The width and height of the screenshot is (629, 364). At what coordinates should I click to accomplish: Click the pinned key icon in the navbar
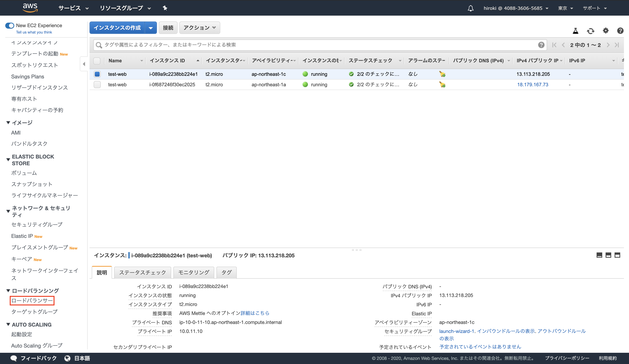point(165,8)
